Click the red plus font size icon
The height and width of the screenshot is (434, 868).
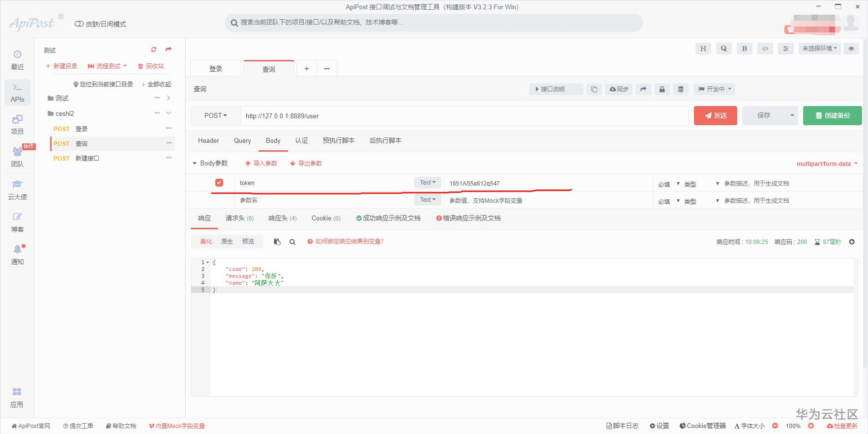pyautogui.click(x=811, y=426)
